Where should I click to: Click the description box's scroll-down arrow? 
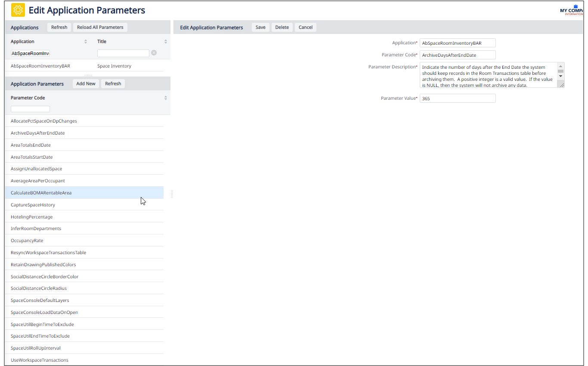(x=560, y=76)
